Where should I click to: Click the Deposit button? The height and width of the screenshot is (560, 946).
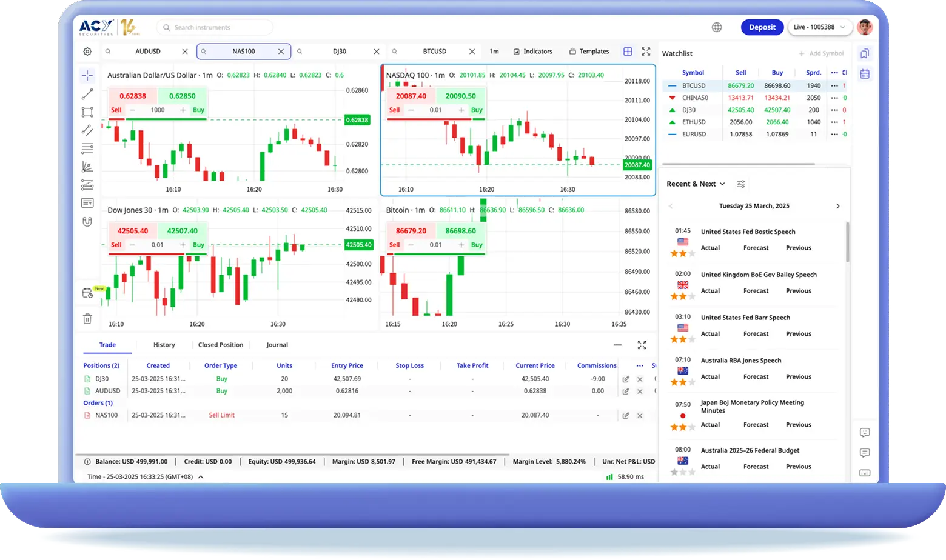pos(762,27)
